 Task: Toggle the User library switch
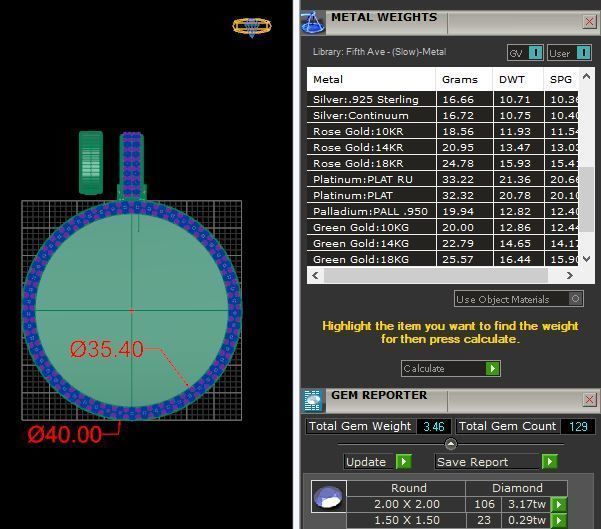click(x=569, y=53)
